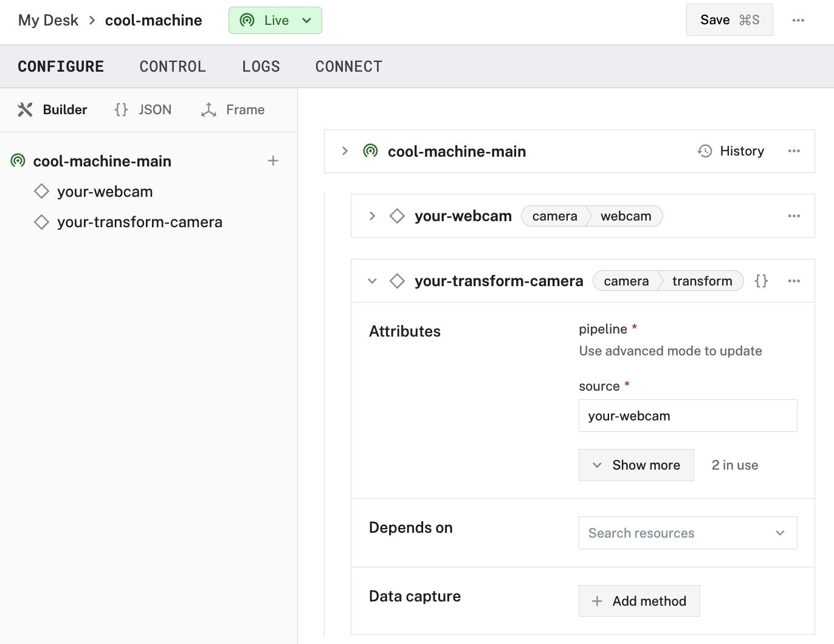Click the Save button
Screen dimensions: 834x644
(729, 19)
